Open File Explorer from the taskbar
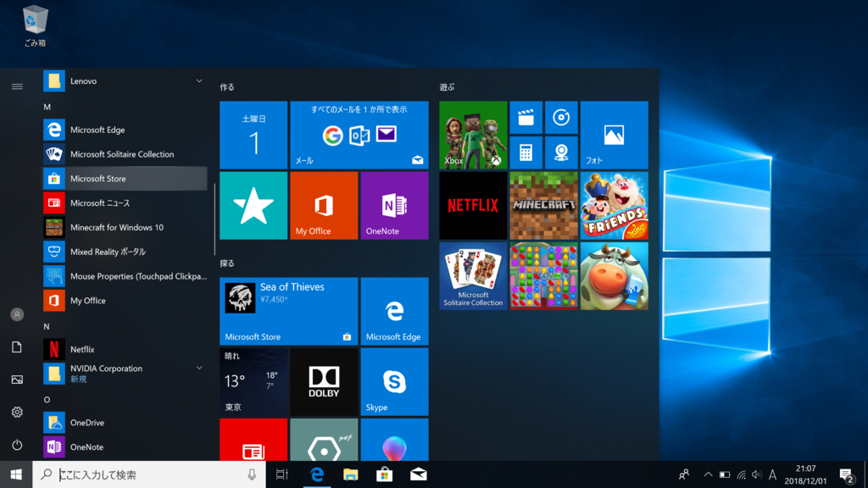Viewport: 868px width, 488px height. click(x=350, y=474)
